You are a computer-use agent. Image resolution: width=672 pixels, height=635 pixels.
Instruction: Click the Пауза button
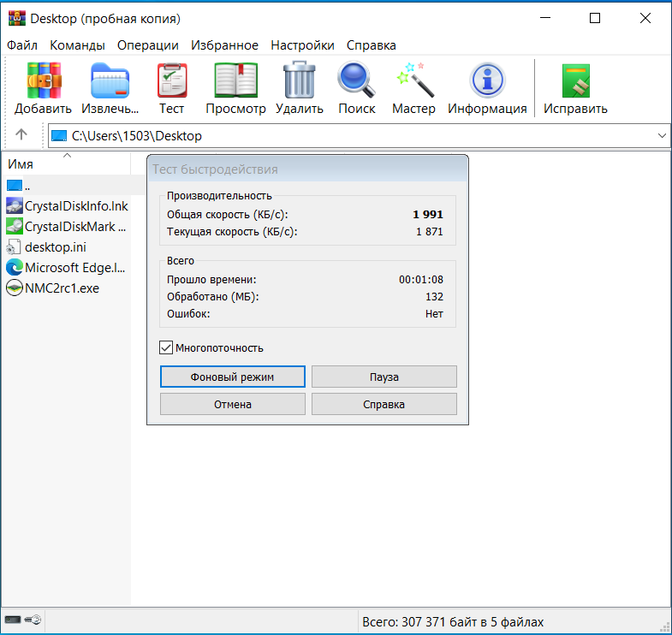(x=384, y=377)
